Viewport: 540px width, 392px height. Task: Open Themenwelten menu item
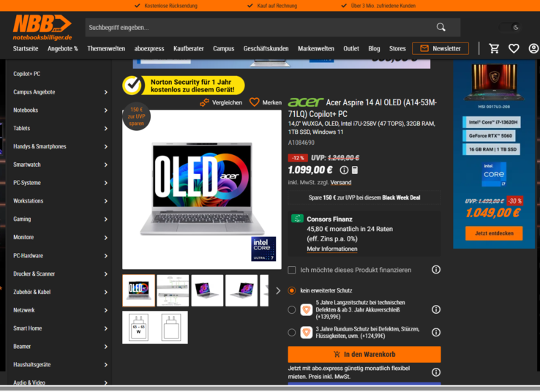click(106, 48)
